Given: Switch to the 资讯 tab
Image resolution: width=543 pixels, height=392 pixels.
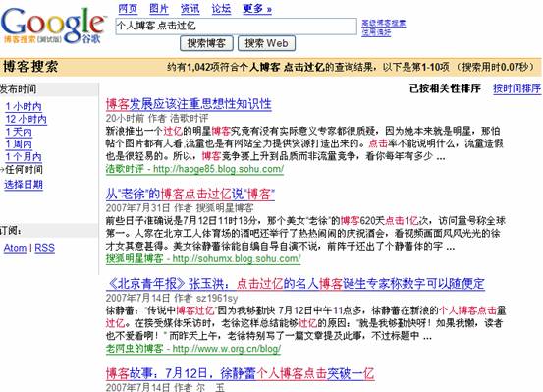Looking at the screenshot, I should 190,8.
